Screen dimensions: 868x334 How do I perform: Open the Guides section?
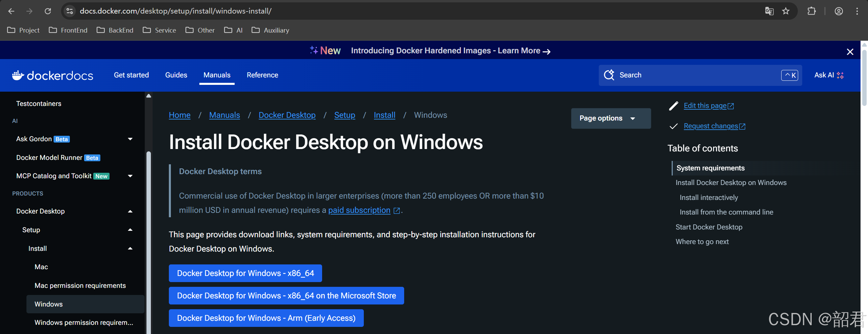(176, 75)
